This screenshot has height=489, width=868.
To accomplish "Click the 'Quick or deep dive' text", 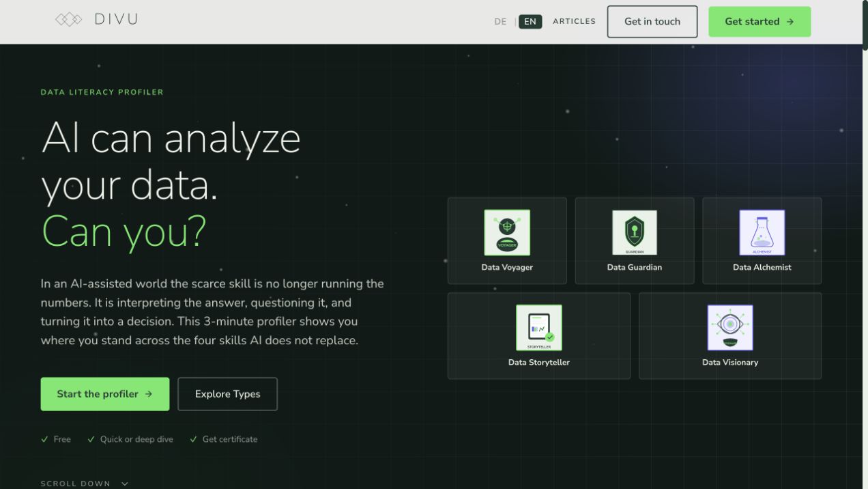I will (x=136, y=439).
